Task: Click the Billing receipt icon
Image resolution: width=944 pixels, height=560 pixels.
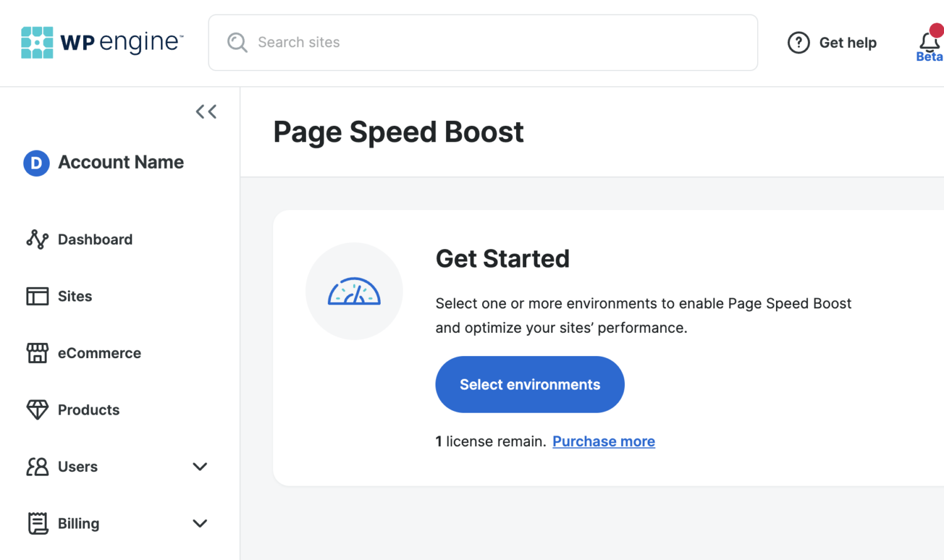Action: point(37,523)
